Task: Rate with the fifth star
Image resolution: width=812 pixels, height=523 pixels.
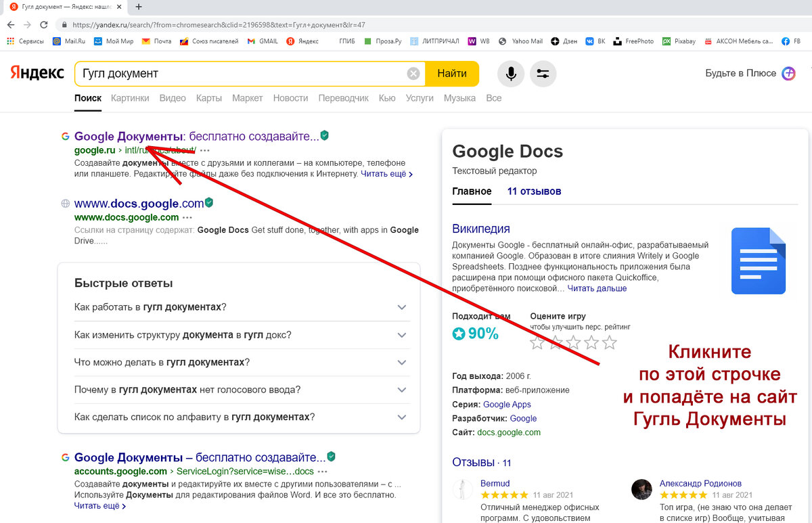Action: [609, 342]
